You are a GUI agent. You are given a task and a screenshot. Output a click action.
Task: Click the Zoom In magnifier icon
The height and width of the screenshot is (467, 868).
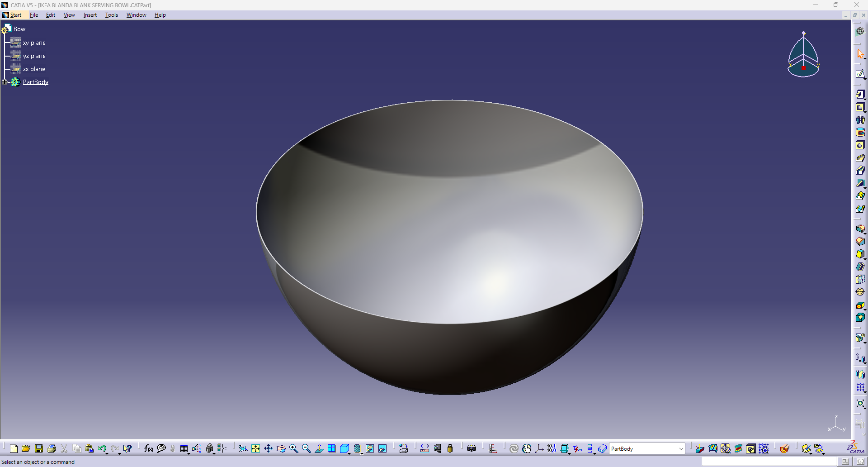[x=293, y=448]
